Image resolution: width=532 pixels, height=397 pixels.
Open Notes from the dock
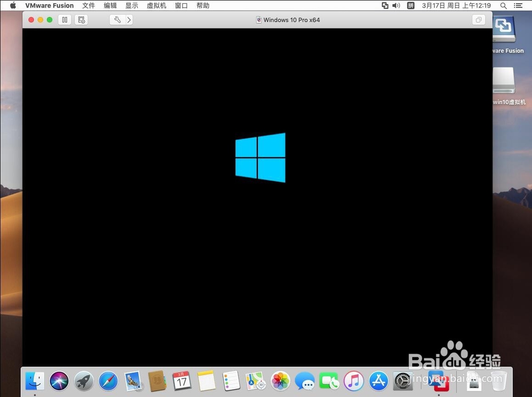coord(206,381)
